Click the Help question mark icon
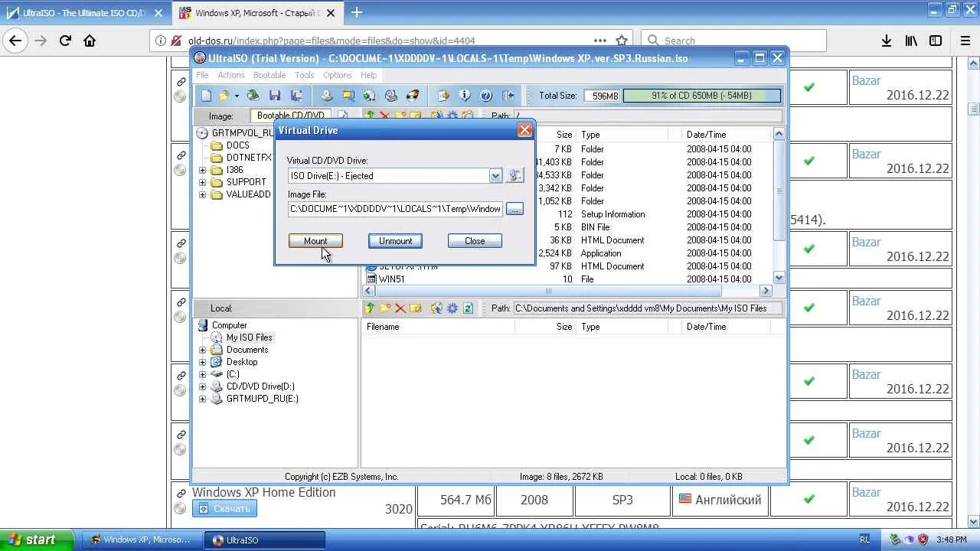980x551 pixels. pyautogui.click(x=485, y=96)
